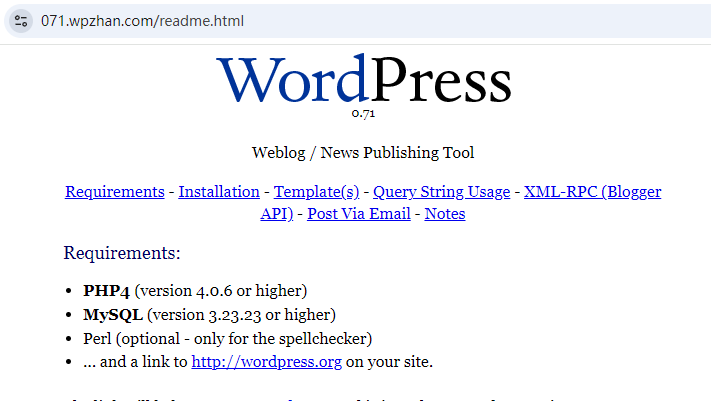The image size is (711, 401).
Task: Click the Weblog / News Publishing Tool tagline
Action: tap(363, 153)
